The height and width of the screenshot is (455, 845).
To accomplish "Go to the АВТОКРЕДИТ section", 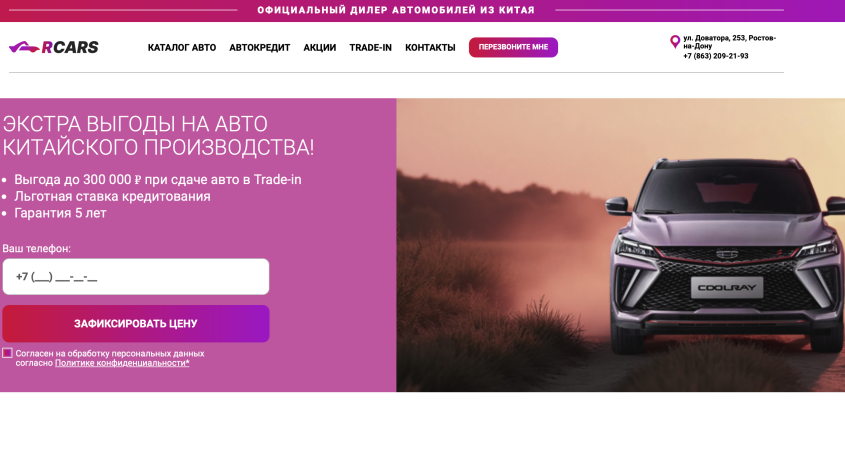I will (260, 47).
